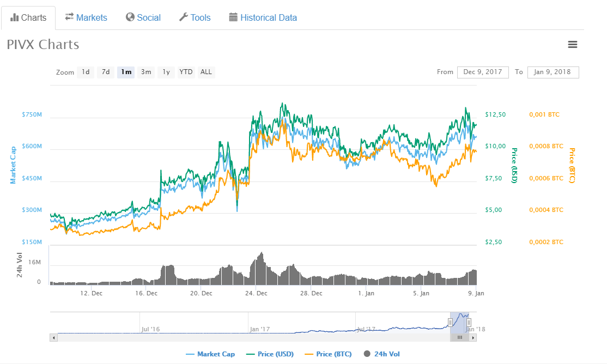Click the navigator scrollbar thumb

[x=459, y=338]
